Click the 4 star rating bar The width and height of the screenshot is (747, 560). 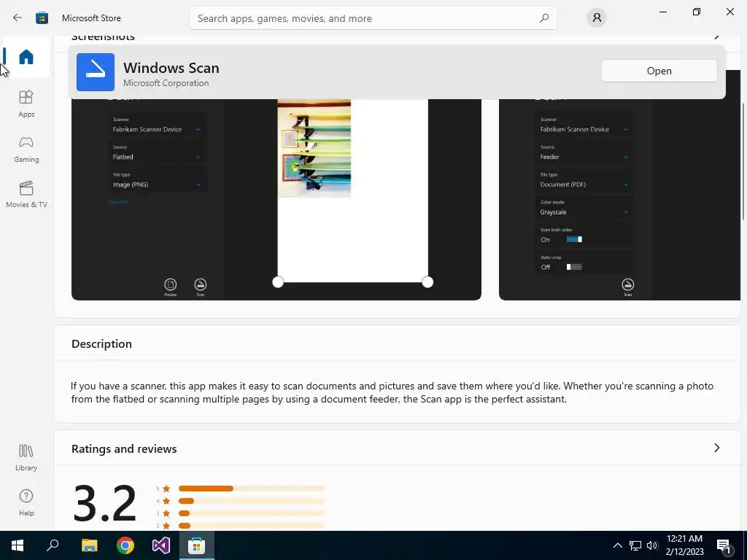point(251,501)
